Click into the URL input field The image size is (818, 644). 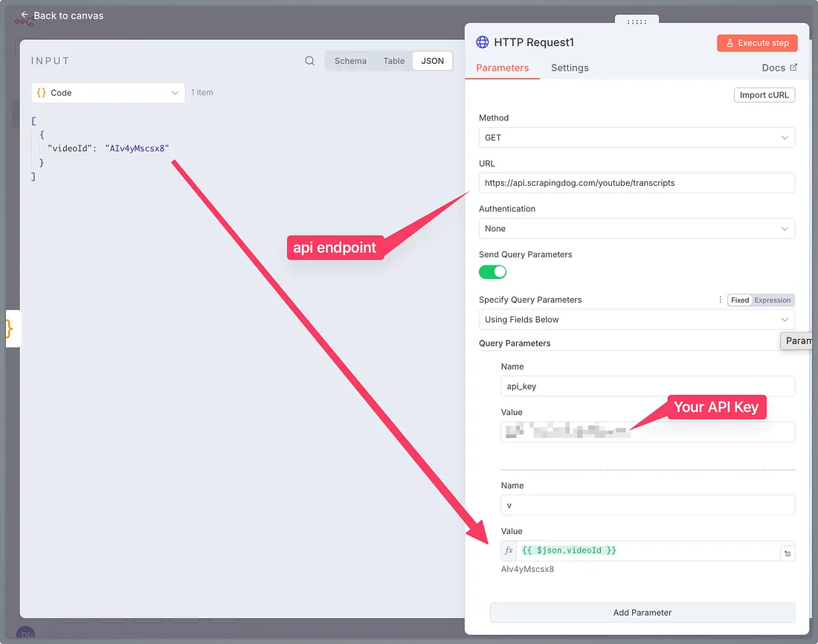point(637,183)
